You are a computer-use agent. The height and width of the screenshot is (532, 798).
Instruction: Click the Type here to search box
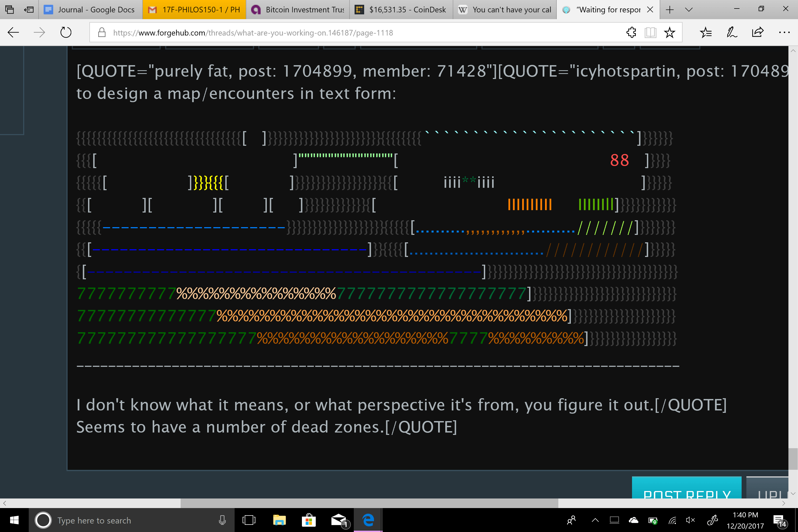click(131, 520)
